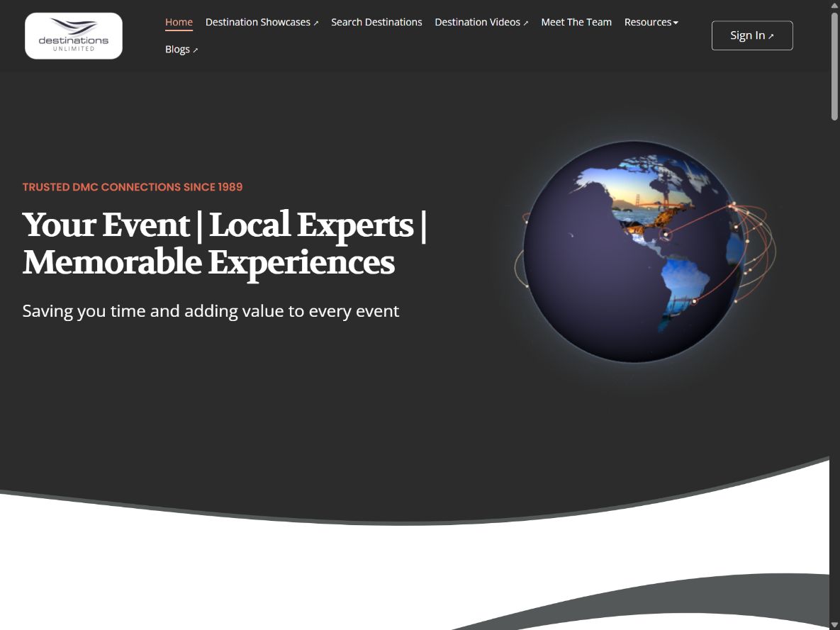This screenshot has width=840, height=630.
Task: Click the scrollbar down arrow
Action: 834,624
